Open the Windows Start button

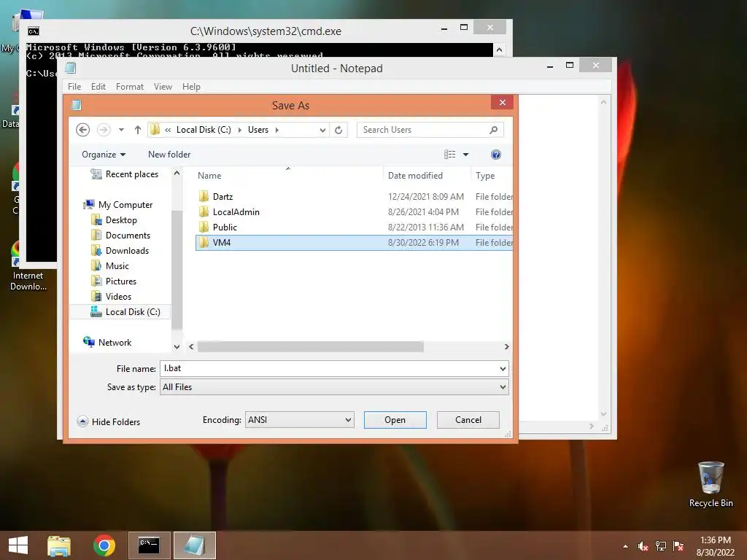(18, 545)
